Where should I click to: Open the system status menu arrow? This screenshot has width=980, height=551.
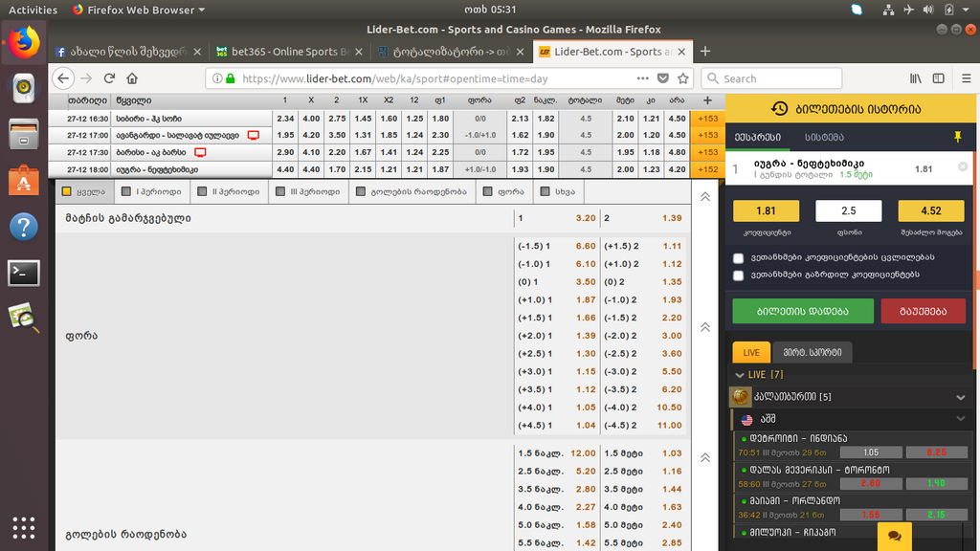(967, 10)
